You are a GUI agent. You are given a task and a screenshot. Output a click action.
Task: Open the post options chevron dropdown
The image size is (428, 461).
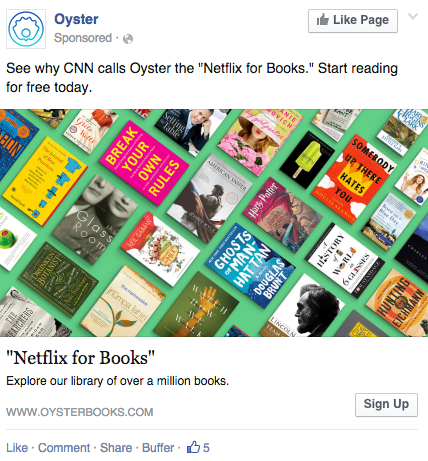(413, 16)
